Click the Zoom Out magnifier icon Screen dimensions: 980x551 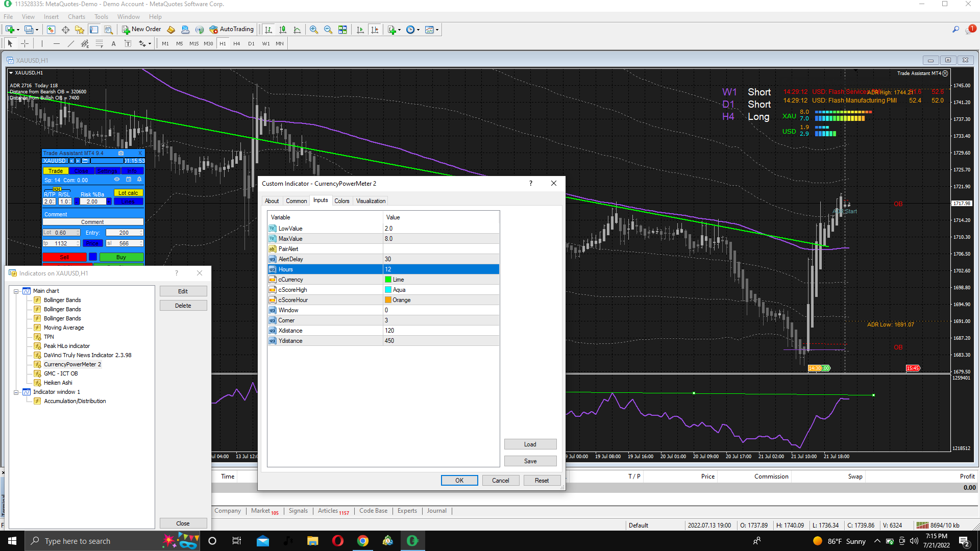pos(328,30)
